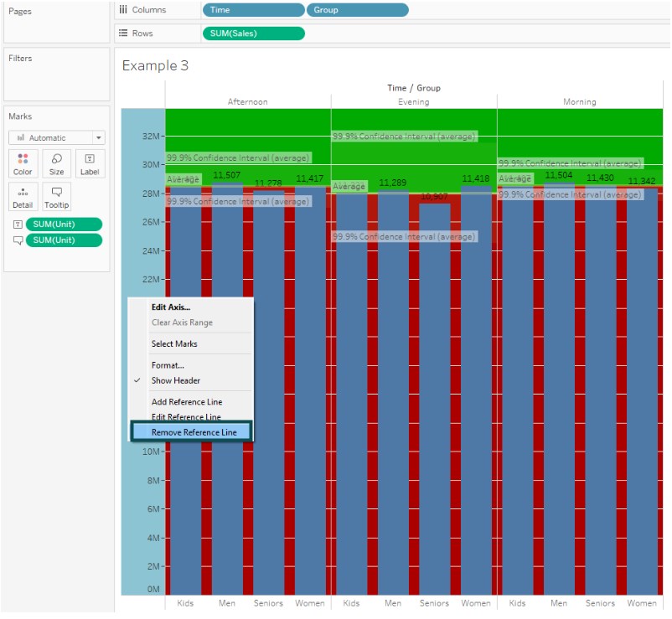672x619 pixels.
Task: Open the Detail marks card
Action: [23, 197]
